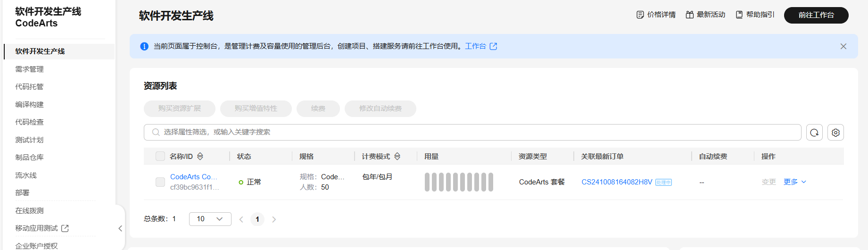Image resolution: width=868 pixels, height=250 pixels.
Task: Open 代码检查 in the sidebar
Action: tap(29, 122)
